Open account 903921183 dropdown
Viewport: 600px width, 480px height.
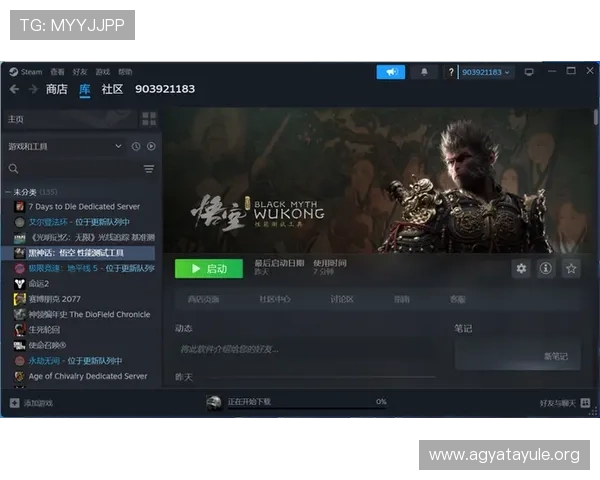pos(486,72)
